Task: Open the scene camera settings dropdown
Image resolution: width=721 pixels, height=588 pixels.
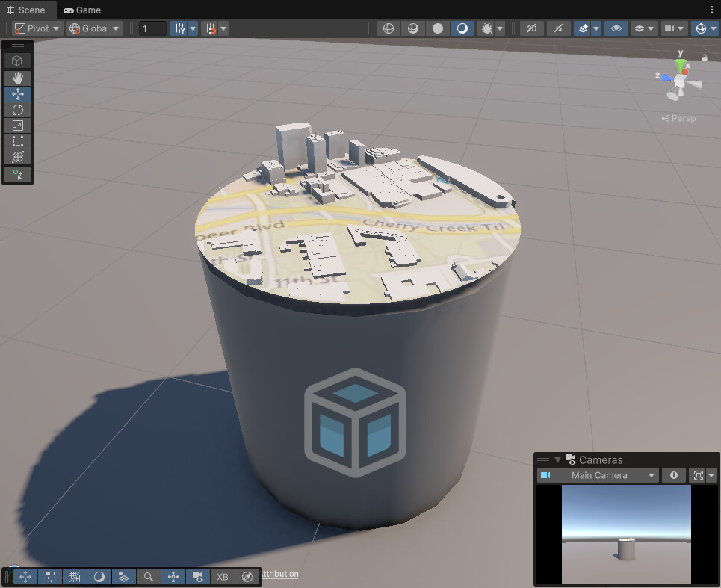Action: coord(674,28)
